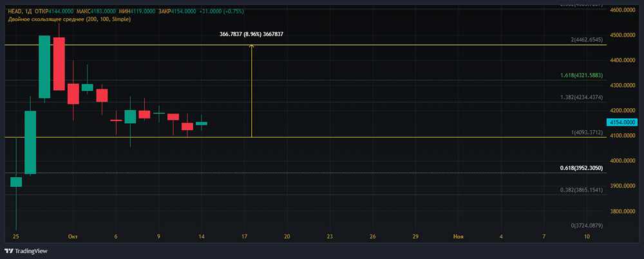The image size is (644, 259).
Task: Click the 29 date label on time axis
Action: pyautogui.click(x=415, y=236)
